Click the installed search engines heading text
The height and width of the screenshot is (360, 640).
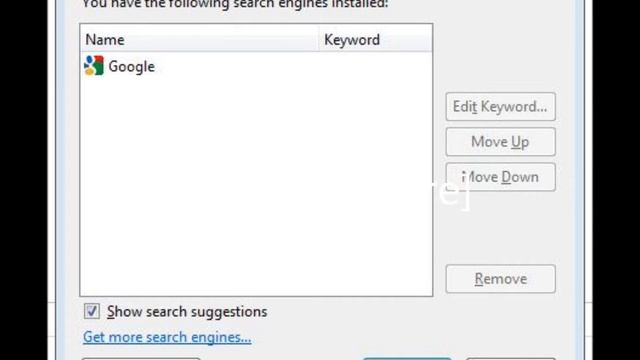(x=235, y=4)
